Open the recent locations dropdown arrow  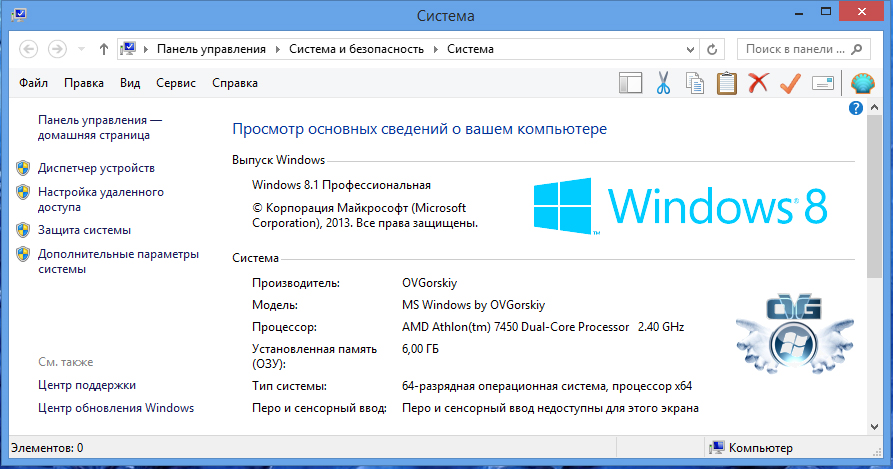point(81,50)
